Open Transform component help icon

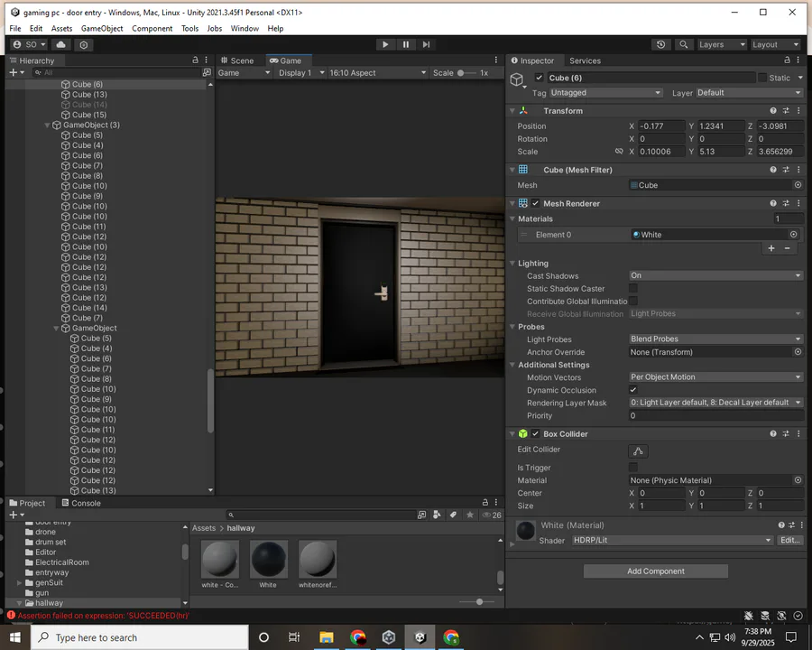coord(773,110)
